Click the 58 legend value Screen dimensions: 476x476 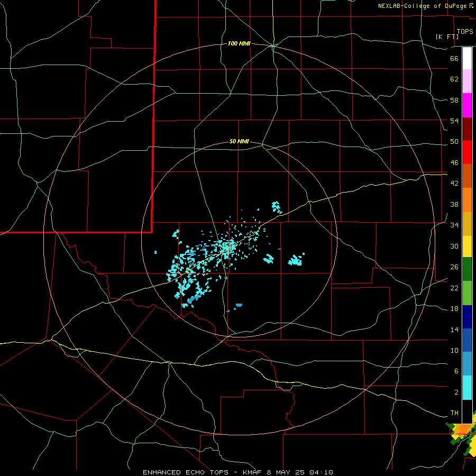tap(454, 100)
